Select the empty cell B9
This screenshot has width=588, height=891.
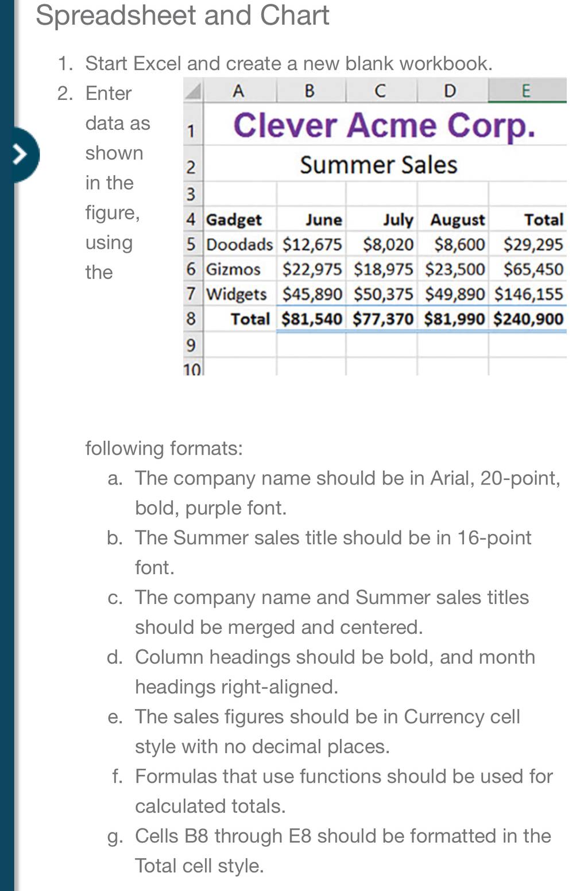pos(311,344)
